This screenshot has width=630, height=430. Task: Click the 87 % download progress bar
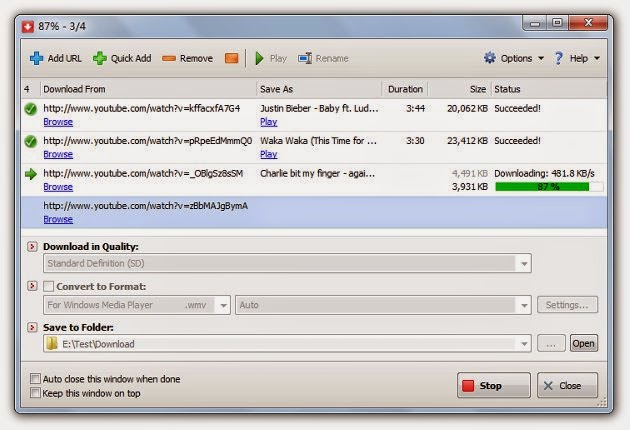(549, 187)
